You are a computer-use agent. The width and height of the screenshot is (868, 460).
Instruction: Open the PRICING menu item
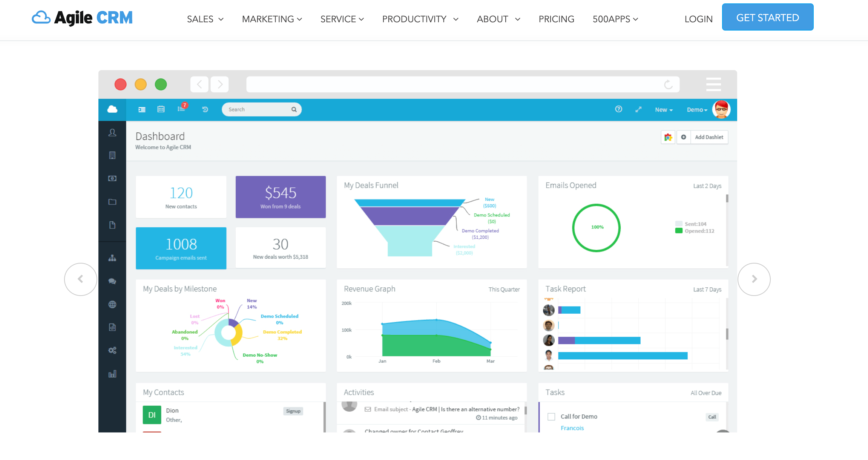(x=556, y=19)
